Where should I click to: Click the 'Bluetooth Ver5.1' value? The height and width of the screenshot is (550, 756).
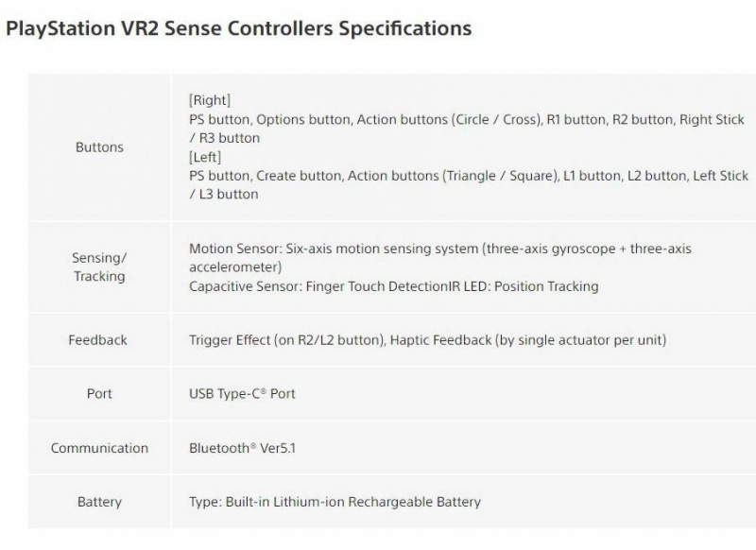click(242, 448)
